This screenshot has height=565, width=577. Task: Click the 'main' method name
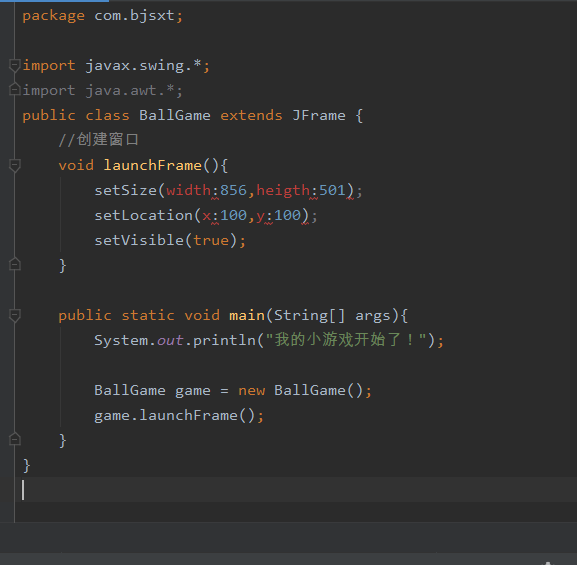tap(247, 315)
